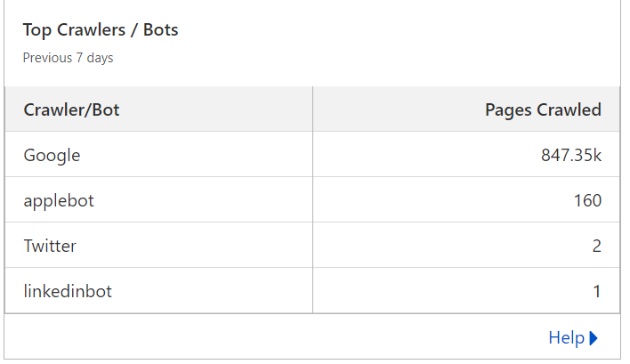Viewport: 630px width, 364px height.
Task: Click the word Crawled in the header
Action: 569,109
